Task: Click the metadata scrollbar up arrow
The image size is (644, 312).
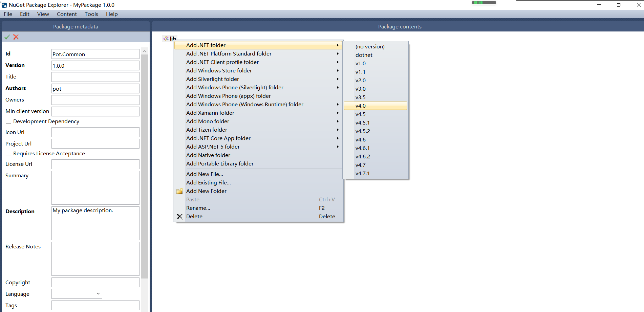Action: coord(145,51)
